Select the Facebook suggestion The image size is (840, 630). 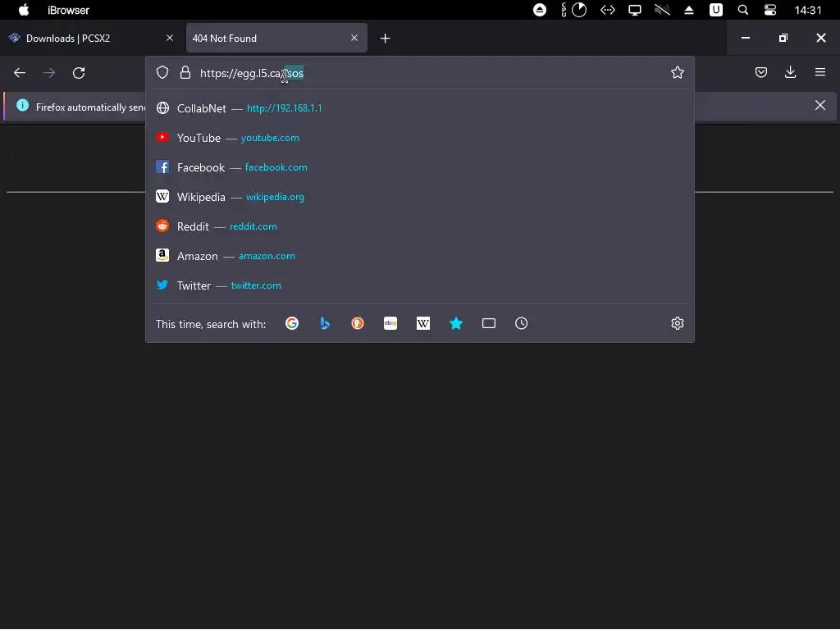420,167
